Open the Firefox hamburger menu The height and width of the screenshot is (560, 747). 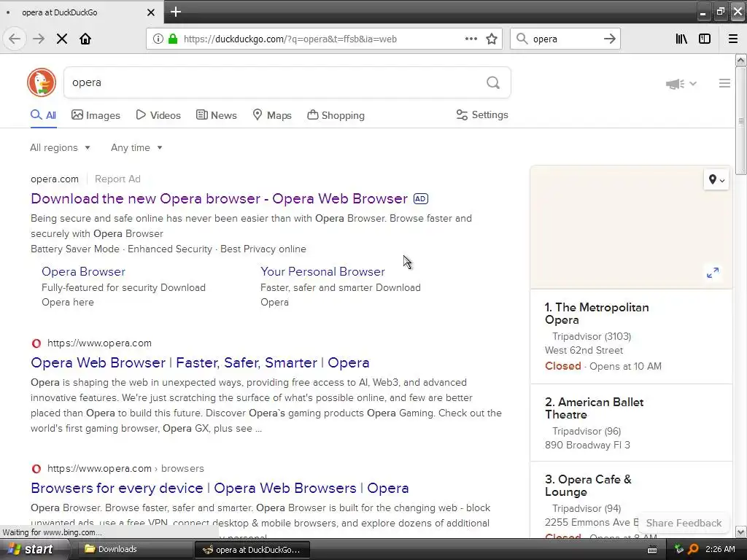733,39
